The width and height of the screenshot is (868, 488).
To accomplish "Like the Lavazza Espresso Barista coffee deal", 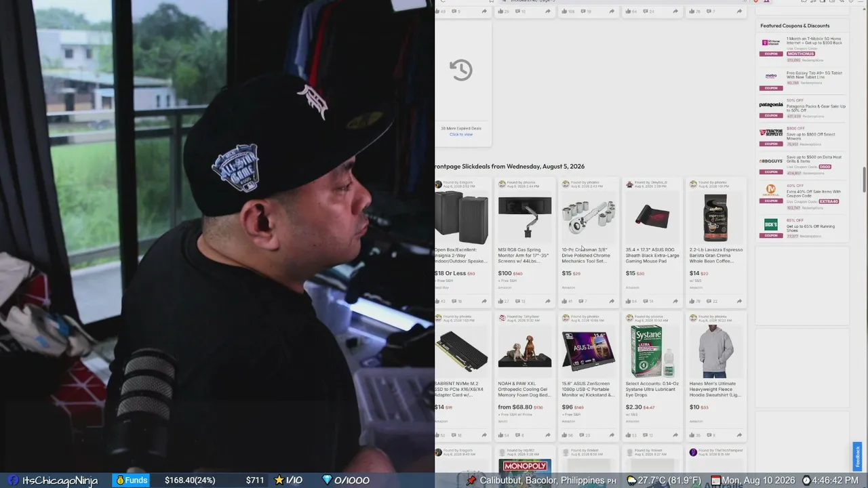I will (x=692, y=301).
